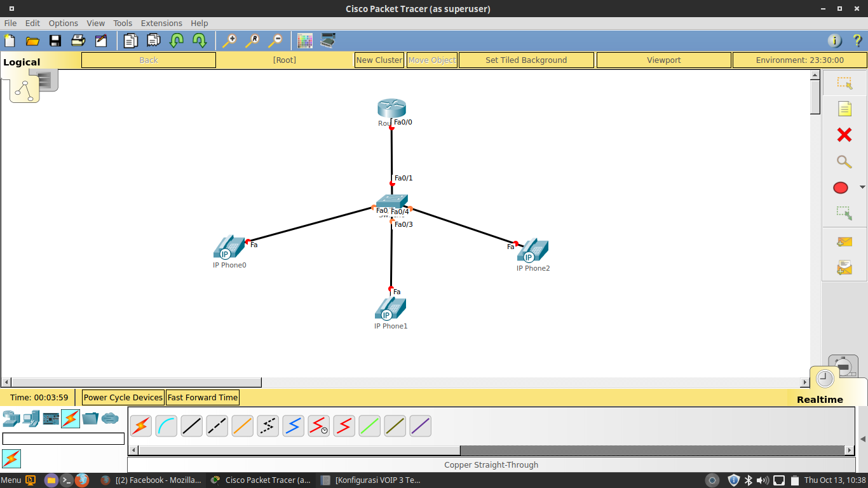Toggle to Simulation mode via the clock
This screenshot has width=868, height=488.
[x=825, y=378]
